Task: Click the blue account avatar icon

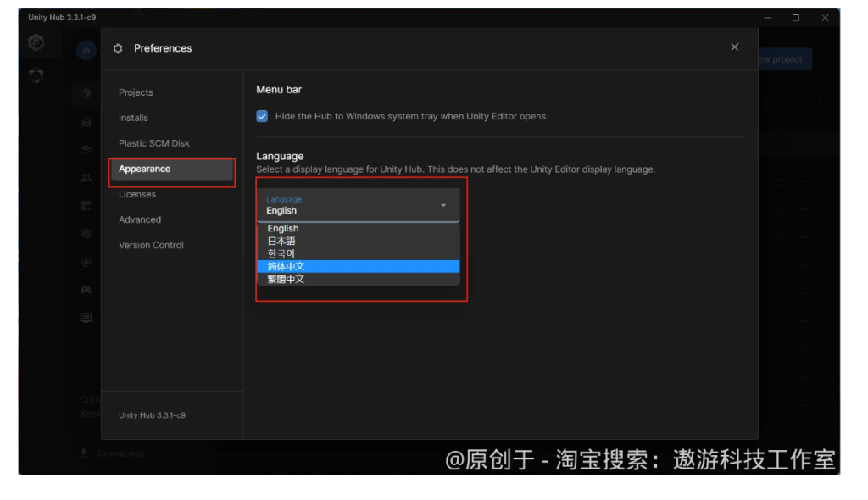Action: 86,50
